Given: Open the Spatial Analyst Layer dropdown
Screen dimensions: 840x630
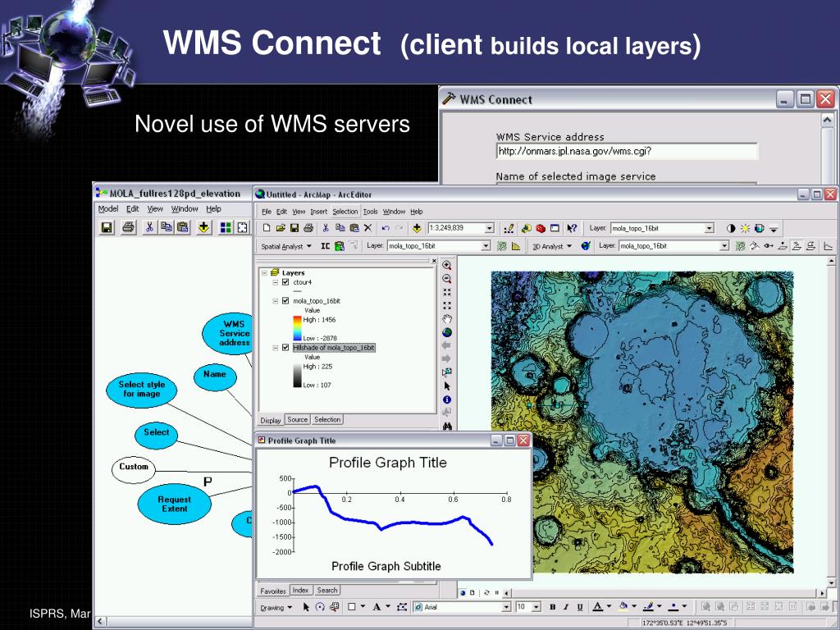Looking at the screenshot, I should (486, 246).
